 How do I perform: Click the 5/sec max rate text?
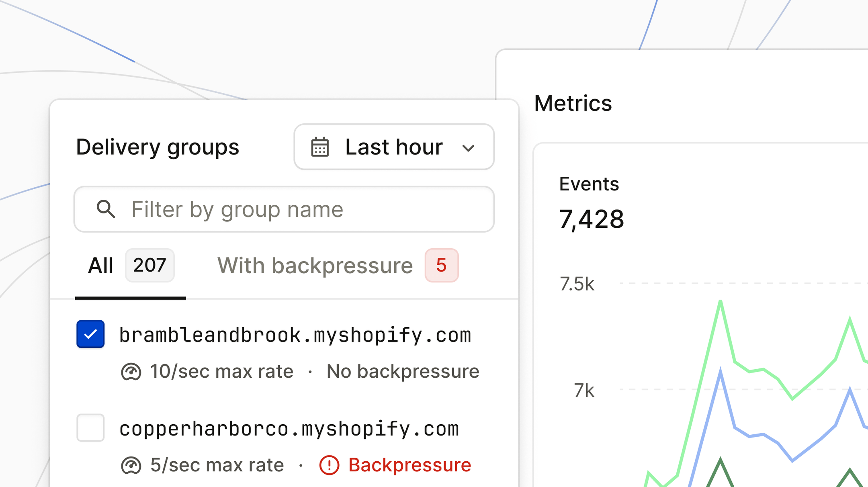(217, 465)
